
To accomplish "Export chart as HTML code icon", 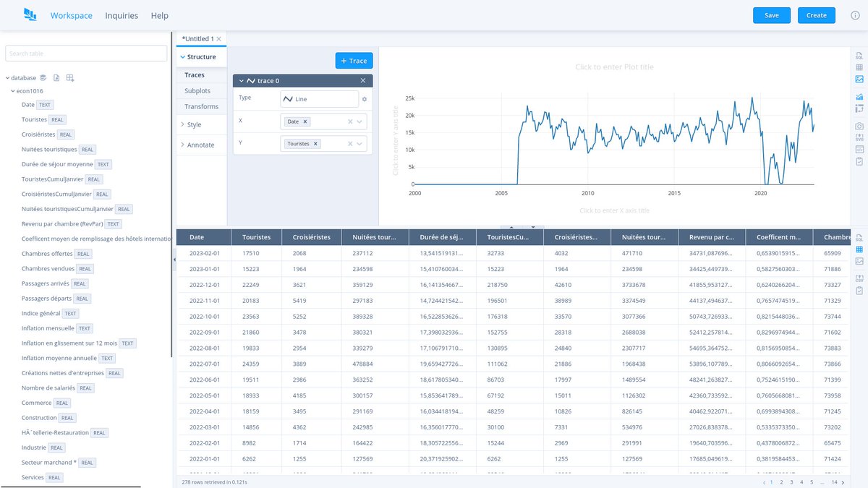I will point(859,150).
